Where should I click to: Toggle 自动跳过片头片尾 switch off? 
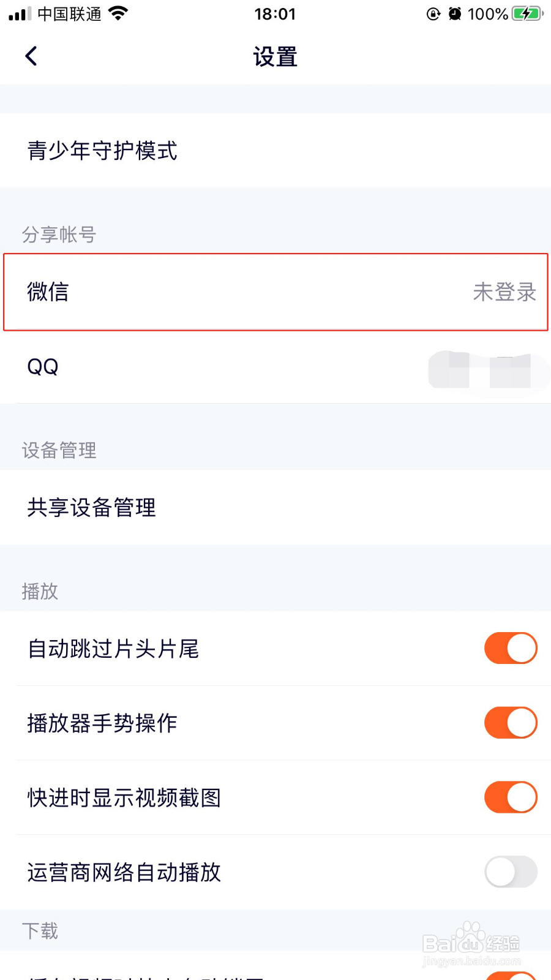pos(511,648)
